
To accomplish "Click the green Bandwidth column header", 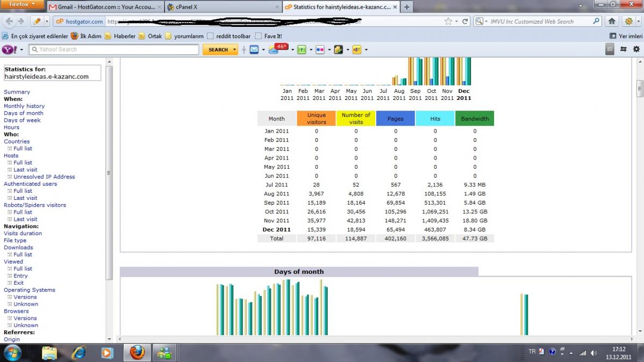I will click(x=474, y=119).
